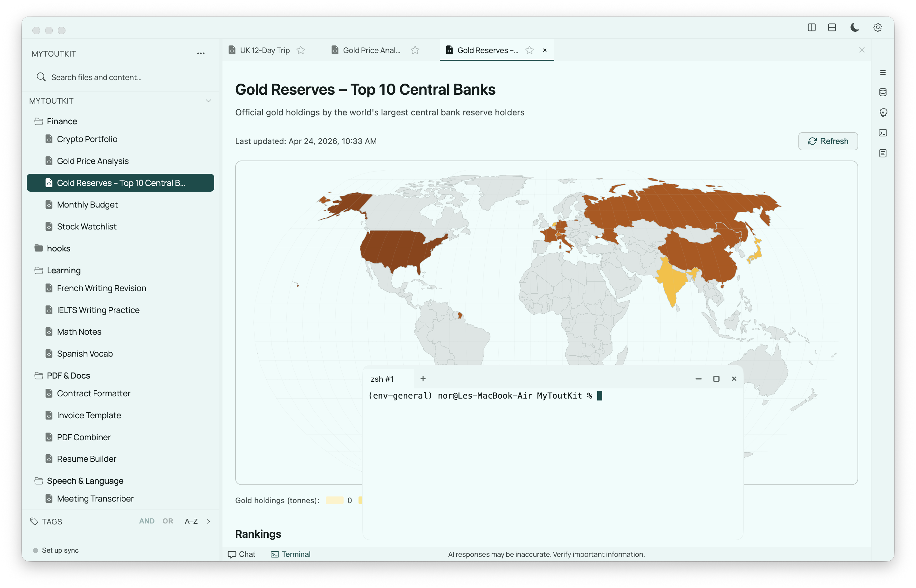Open Meeting Transcriber file

[95, 499]
